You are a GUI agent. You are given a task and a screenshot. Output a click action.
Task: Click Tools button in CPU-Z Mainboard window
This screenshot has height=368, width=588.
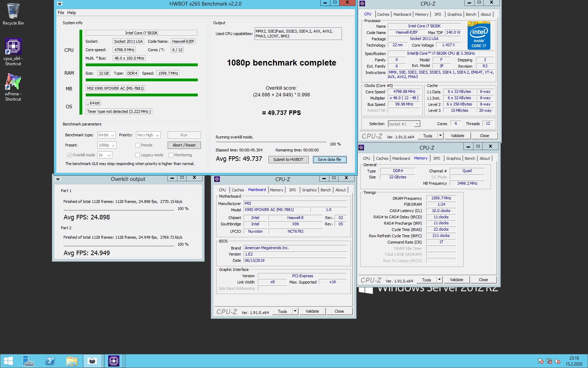(282, 311)
